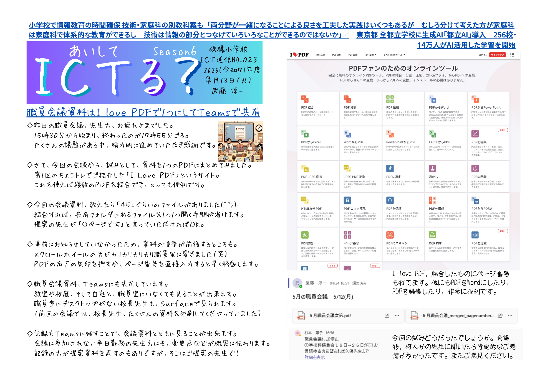Click 詳細を表示 in 杉本 message
This screenshot has width=555, height=392.
point(314,357)
